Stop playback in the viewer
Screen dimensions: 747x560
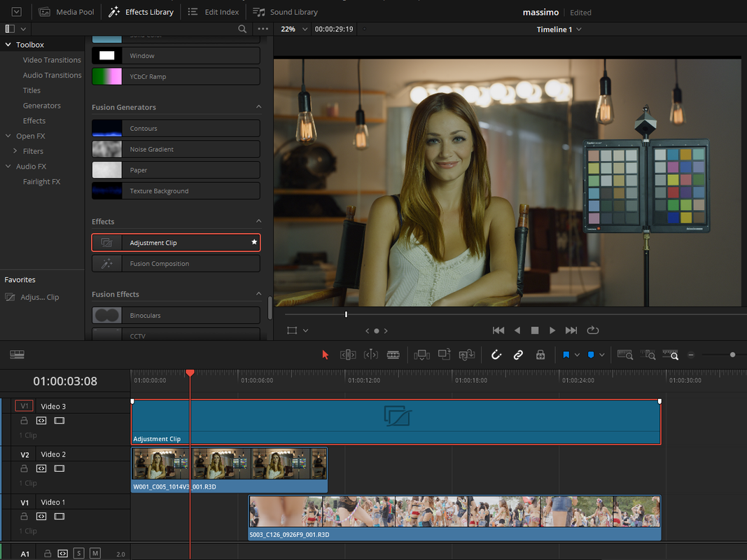535,330
